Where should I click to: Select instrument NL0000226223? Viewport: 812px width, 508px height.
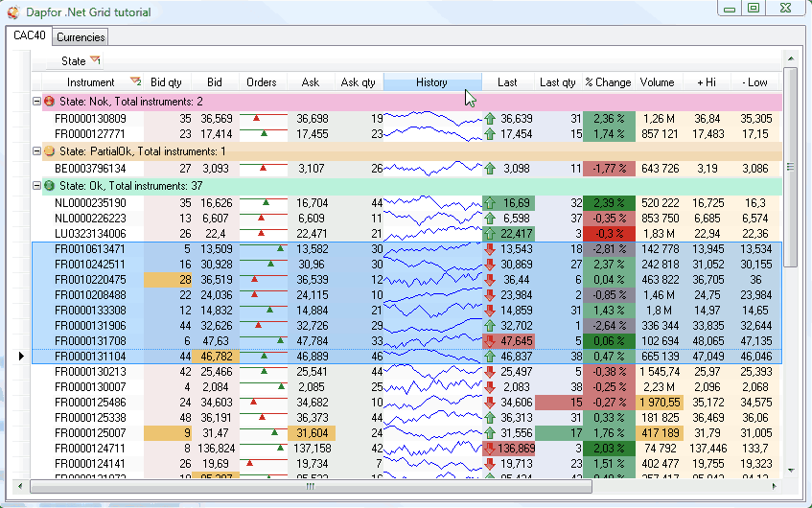[90, 218]
